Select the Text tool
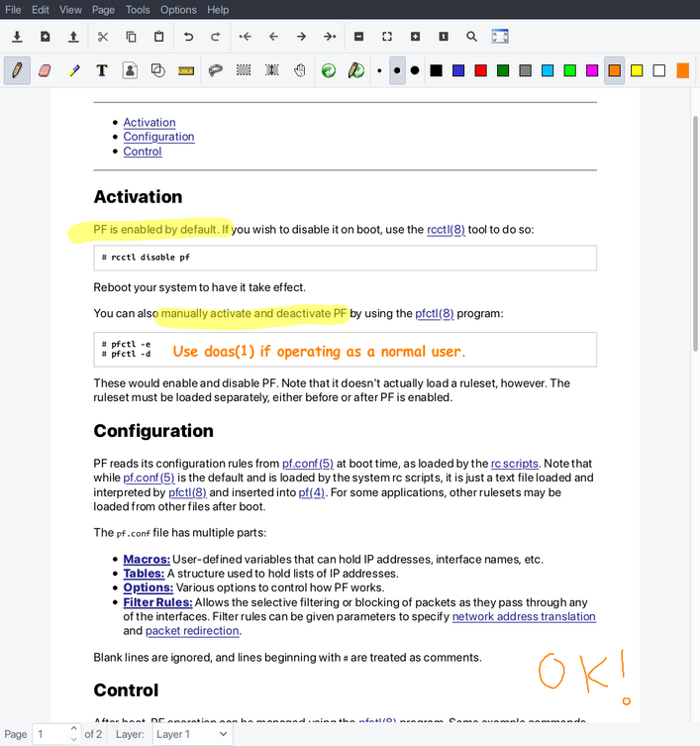Screen dimensions: 700x746 point(102,70)
